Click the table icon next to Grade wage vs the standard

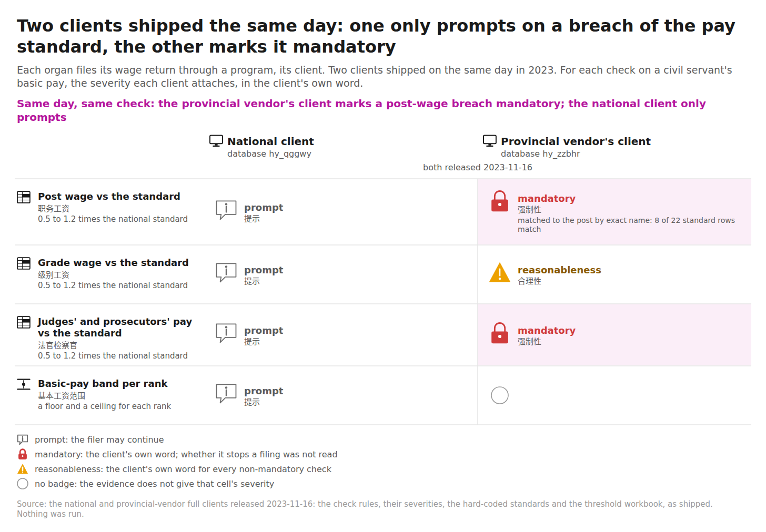[x=24, y=263]
